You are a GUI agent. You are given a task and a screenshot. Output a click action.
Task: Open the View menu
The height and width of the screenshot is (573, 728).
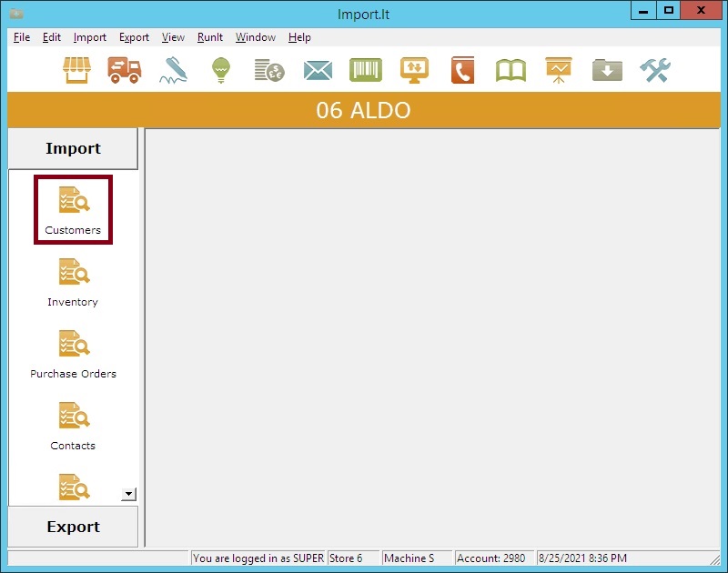173,37
